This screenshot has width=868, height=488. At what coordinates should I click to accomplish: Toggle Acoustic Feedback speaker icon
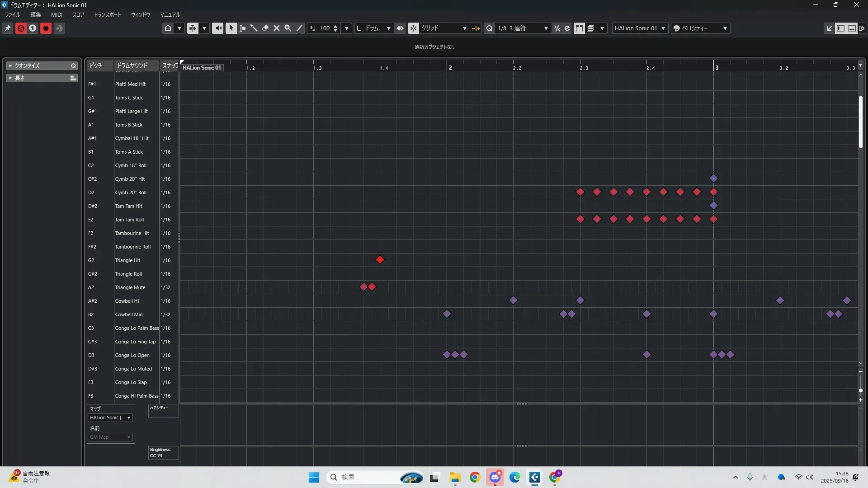coord(217,28)
